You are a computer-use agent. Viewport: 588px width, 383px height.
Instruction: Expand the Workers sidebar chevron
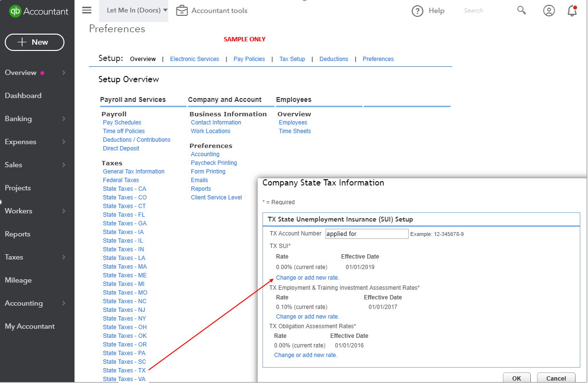coord(64,211)
